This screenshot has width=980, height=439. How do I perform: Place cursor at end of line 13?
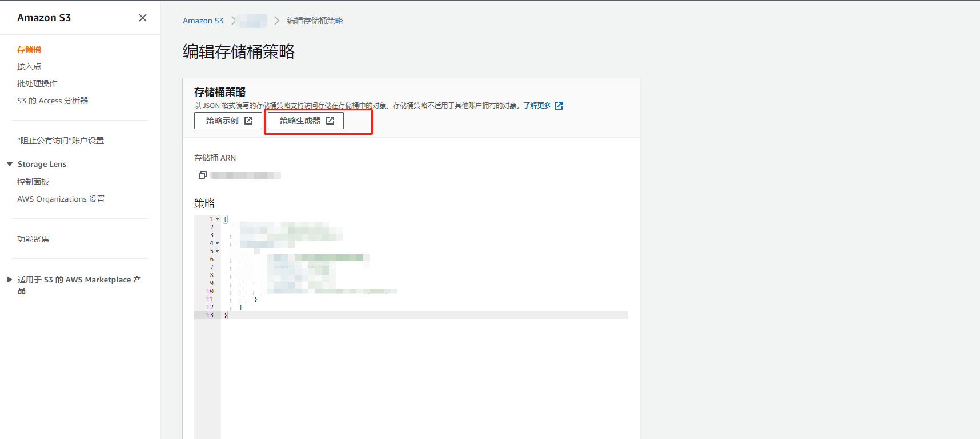click(228, 315)
